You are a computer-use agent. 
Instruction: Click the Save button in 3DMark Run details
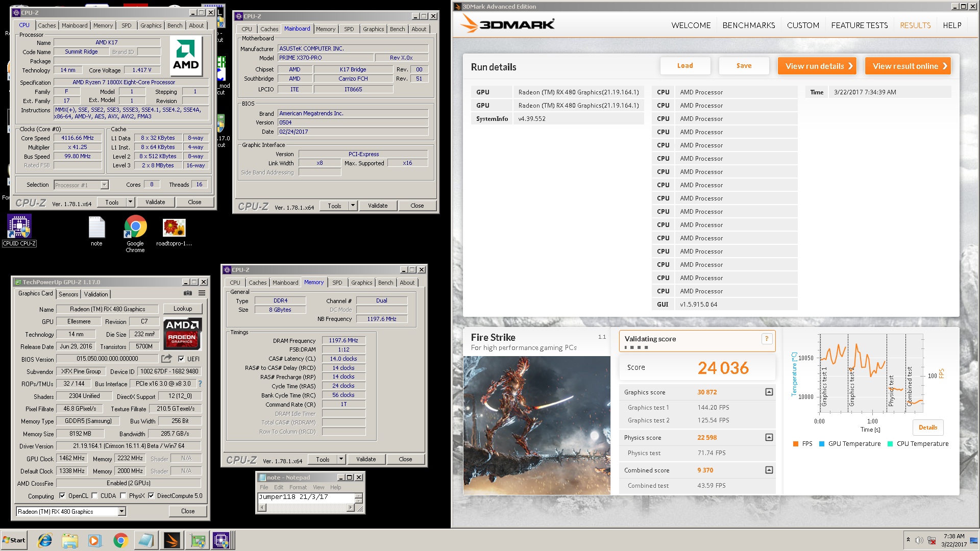tap(744, 66)
